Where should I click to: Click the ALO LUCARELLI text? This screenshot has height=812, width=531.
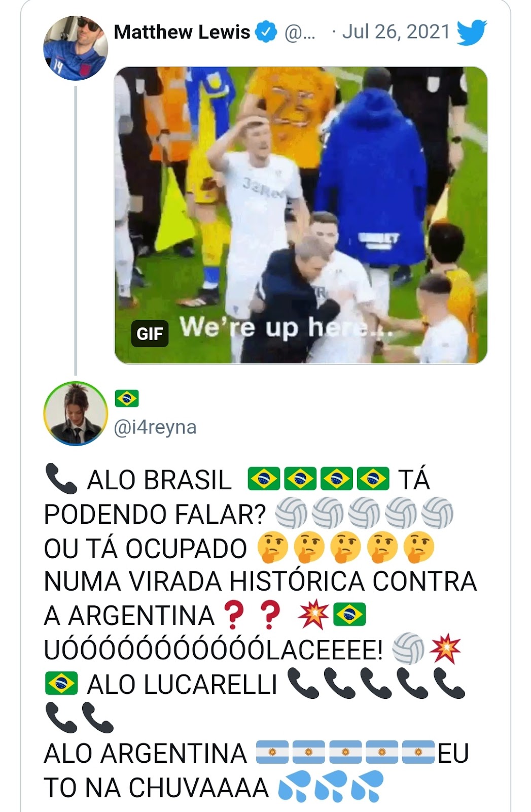tap(182, 684)
